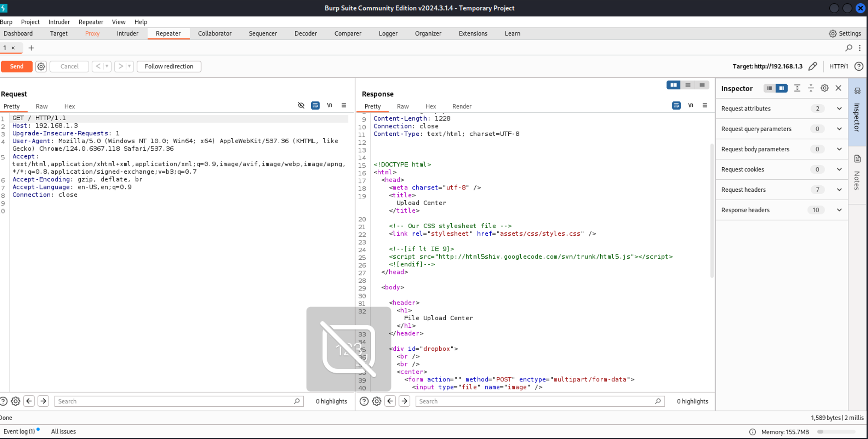Image resolution: width=868 pixels, height=439 pixels.
Task: Click the Cancel button
Action: click(x=69, y=66)
